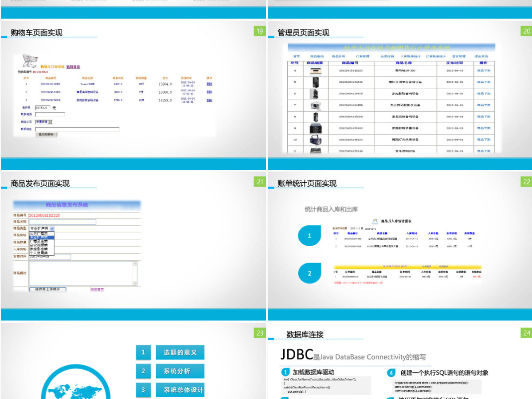Viewport: 532px width, 399px height.
Task: Click the 退出系统 menu item
Action: [x=481, y=57]
